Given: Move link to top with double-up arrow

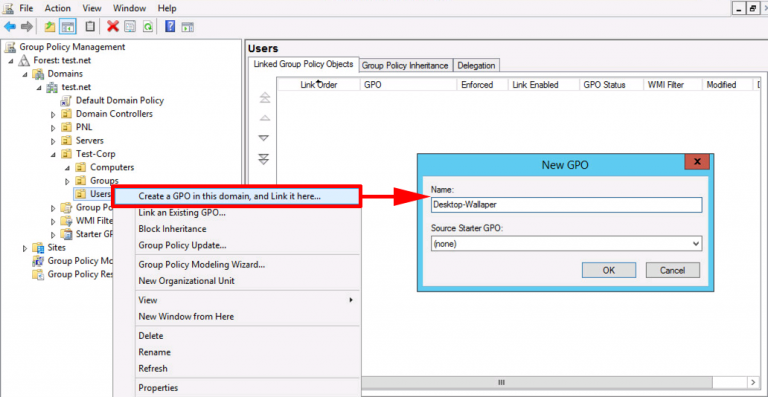Looking at the screenshot, I should click(x=264, y=98).
